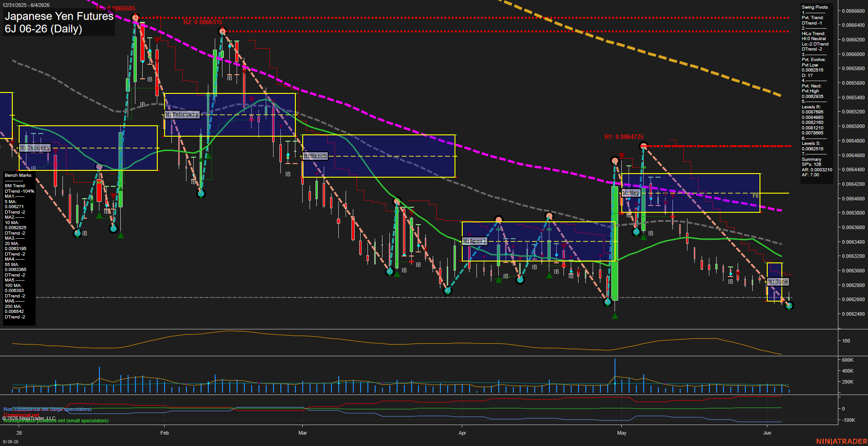The height and width of the screenshot is (446, 868).
Task: Click the 0.0066600 price axis label
Action: 853,10
